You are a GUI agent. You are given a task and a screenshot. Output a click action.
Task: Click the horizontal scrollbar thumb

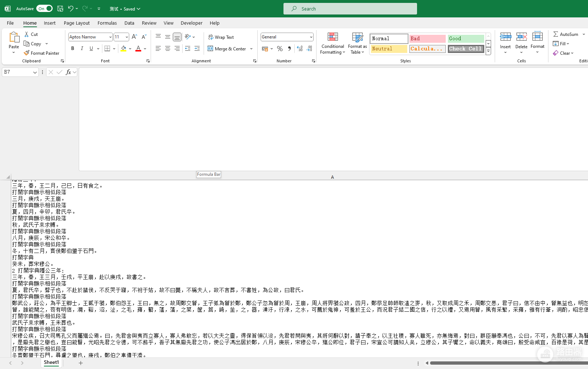point(509,363)
